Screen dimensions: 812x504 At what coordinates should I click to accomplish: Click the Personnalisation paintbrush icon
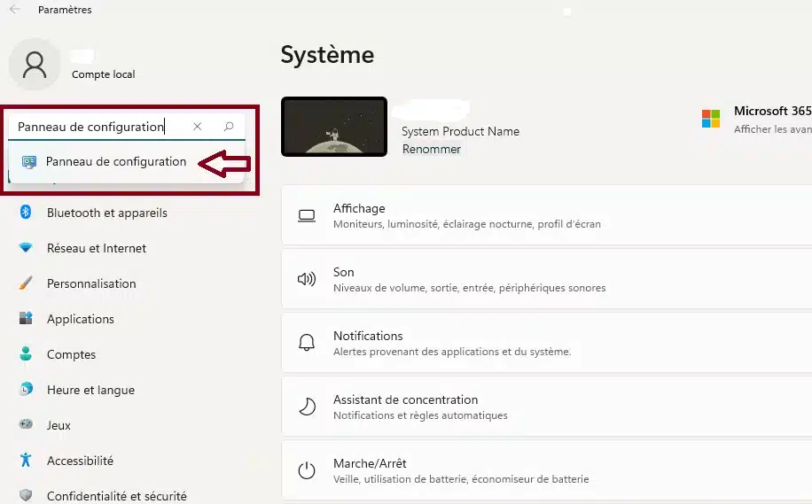[x=26, y=283]
